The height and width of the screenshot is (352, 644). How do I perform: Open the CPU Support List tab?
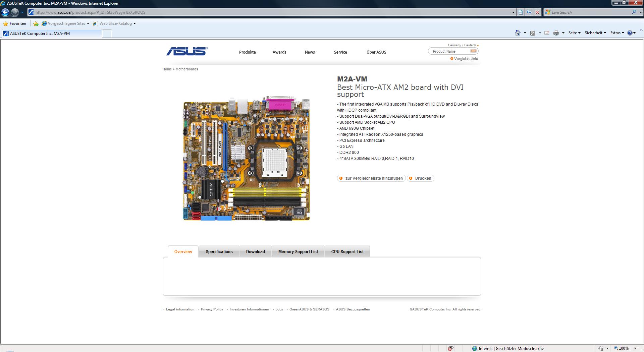(347, 252)
